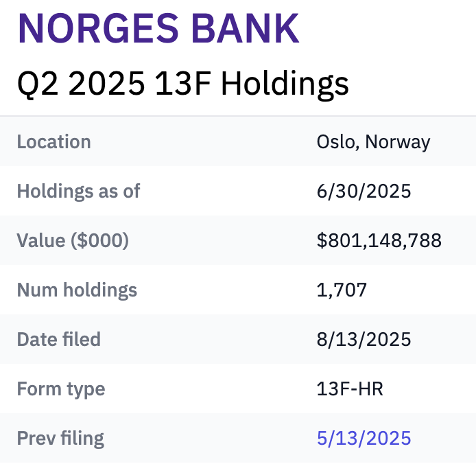
Task: Click the Oslo, Norway location value
Action: point(373,142)
